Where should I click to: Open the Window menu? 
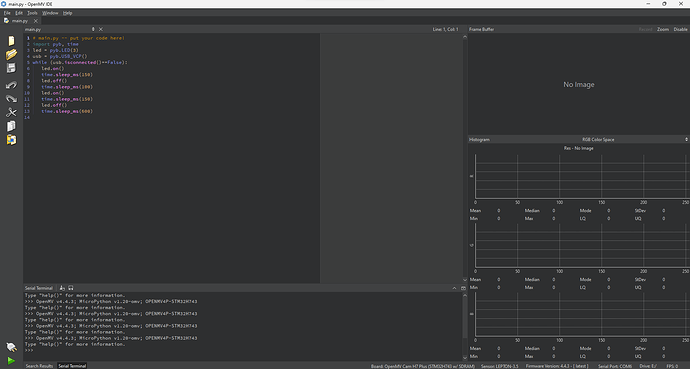tap(50, 13)
